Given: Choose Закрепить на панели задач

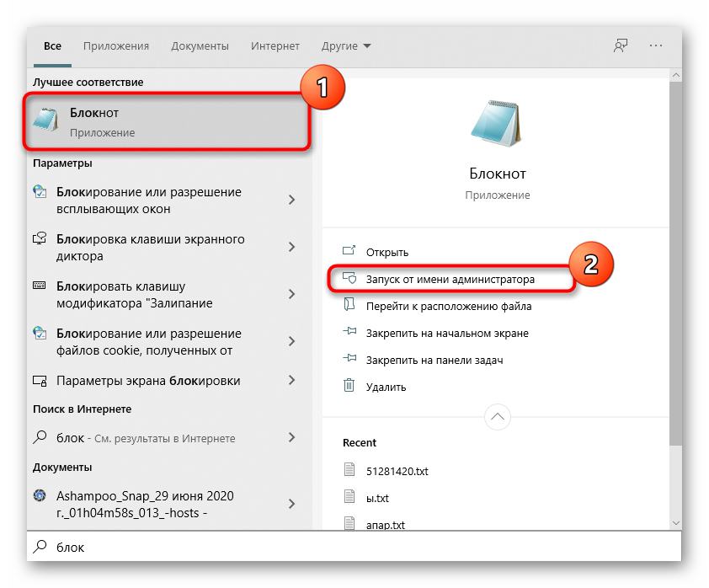Looking at the screenshot, I should (434, 361).
